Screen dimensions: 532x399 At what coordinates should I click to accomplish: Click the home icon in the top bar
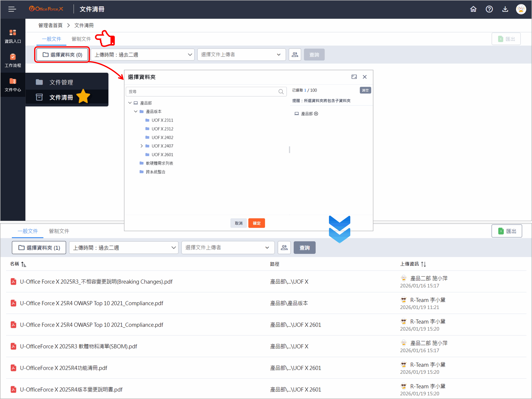pos(473,9)
